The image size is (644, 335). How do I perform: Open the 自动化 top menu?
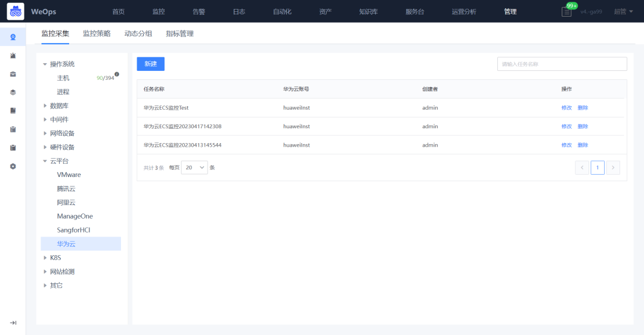pyautogui.click(x=282, y=11)
